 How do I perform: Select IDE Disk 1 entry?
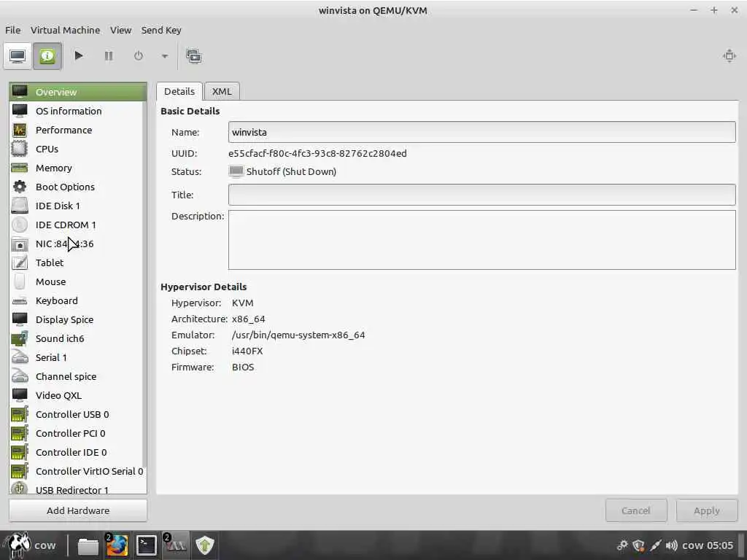77,206
